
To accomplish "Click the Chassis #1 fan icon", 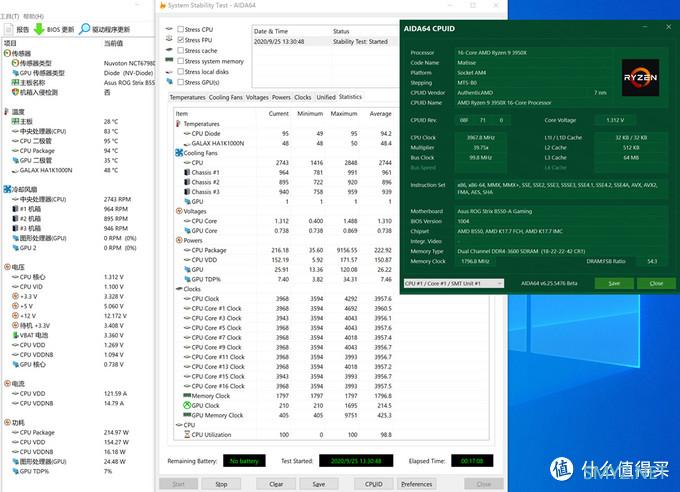I will (187, 172).
